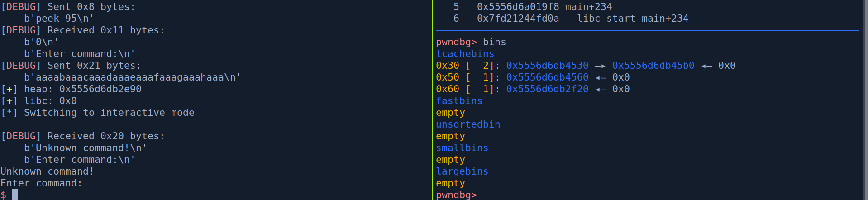Click the smallbins heading

(x=462, y=148)
